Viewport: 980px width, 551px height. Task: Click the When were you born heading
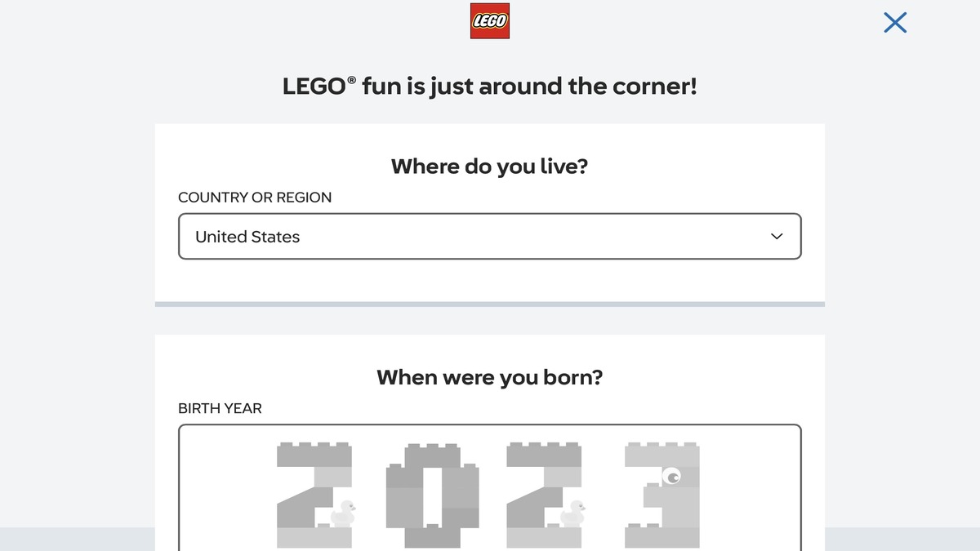(x=489, y=377)
